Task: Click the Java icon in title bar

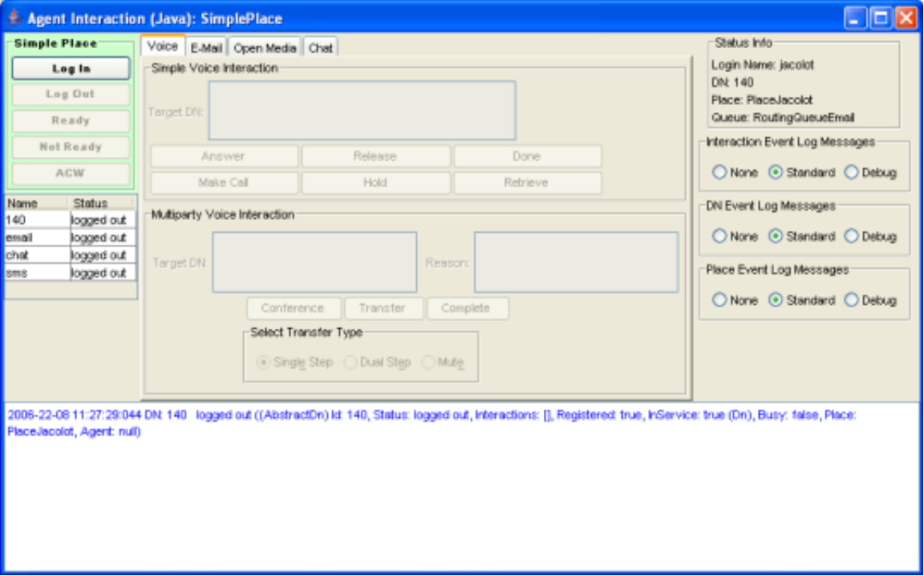Action: click(x=14, y=18)
